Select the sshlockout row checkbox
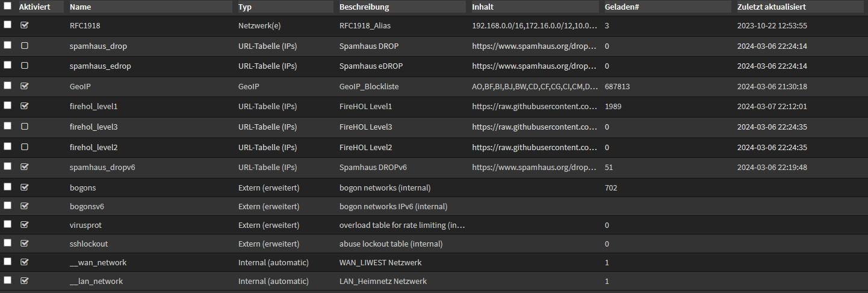The image size is (868, 293). coord(7,243)
